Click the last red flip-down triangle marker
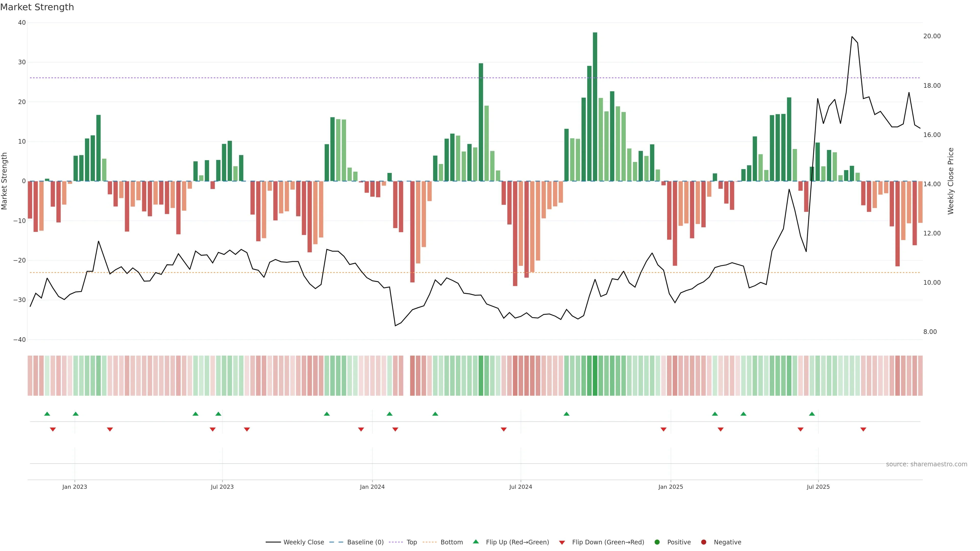 pyautogui.click(x=863, y=429)
